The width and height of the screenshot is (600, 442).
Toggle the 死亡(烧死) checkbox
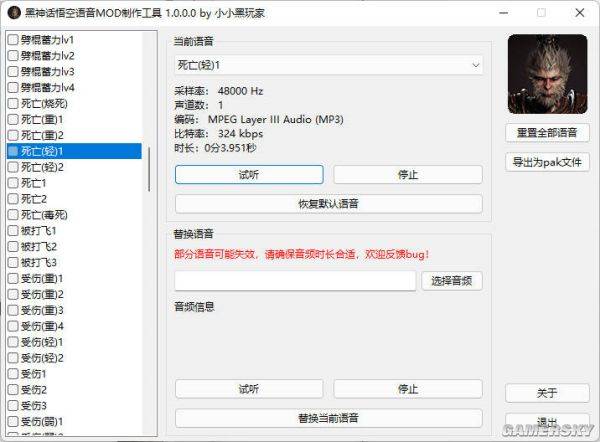pos(13,104)
